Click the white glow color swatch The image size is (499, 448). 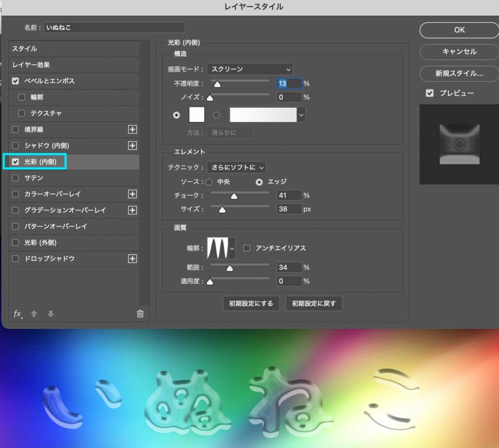pyautogui.click(x=197, y=115)
